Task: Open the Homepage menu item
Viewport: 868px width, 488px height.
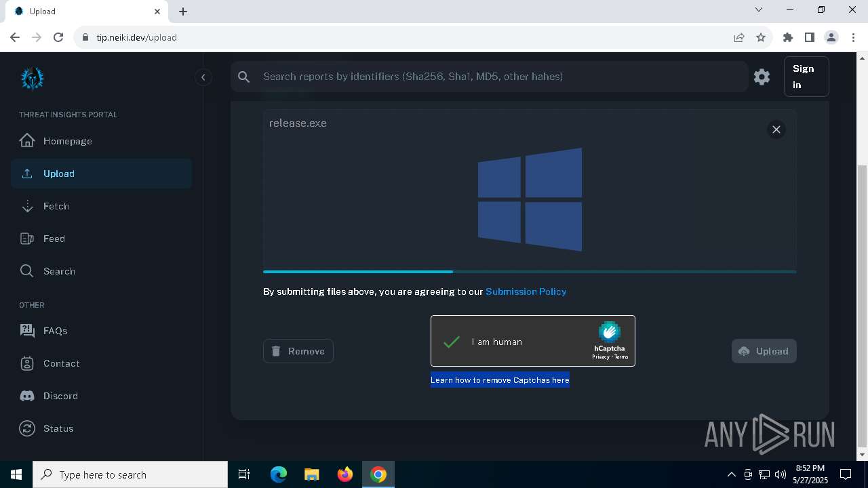Action: [102, 141]
